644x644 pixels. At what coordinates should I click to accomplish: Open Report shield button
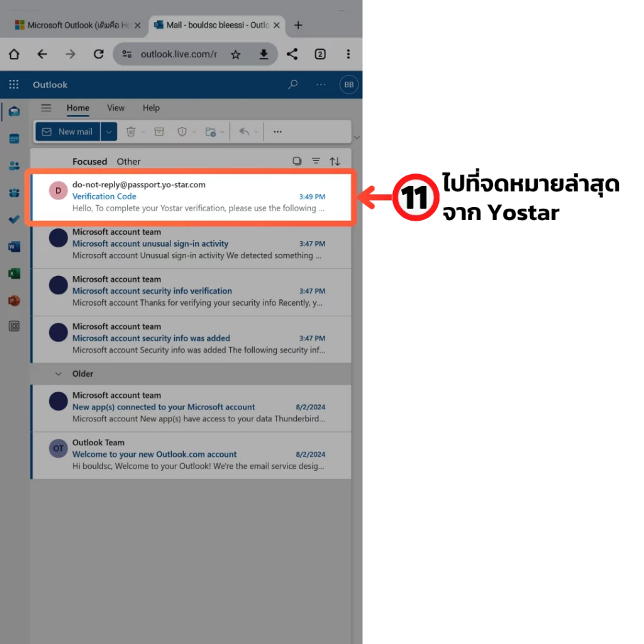182,132
